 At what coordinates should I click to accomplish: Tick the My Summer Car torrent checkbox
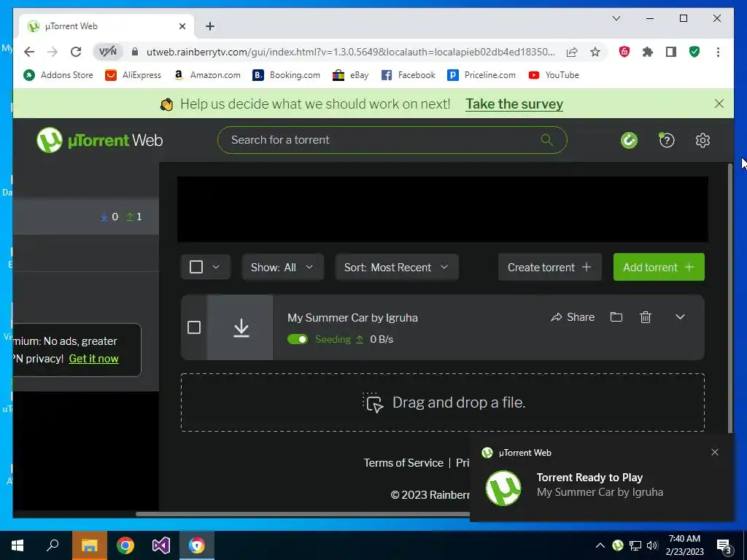(x=194, y=327)
